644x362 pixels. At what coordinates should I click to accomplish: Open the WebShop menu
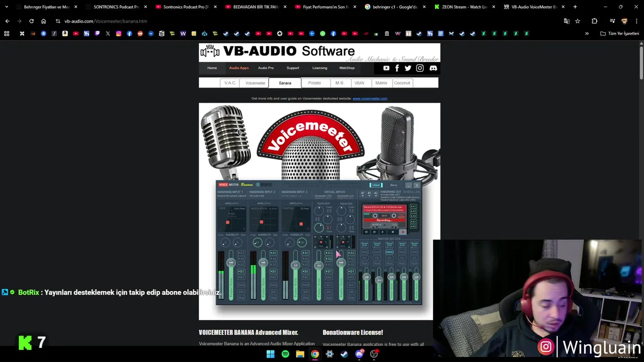click(x=347, y=68)
